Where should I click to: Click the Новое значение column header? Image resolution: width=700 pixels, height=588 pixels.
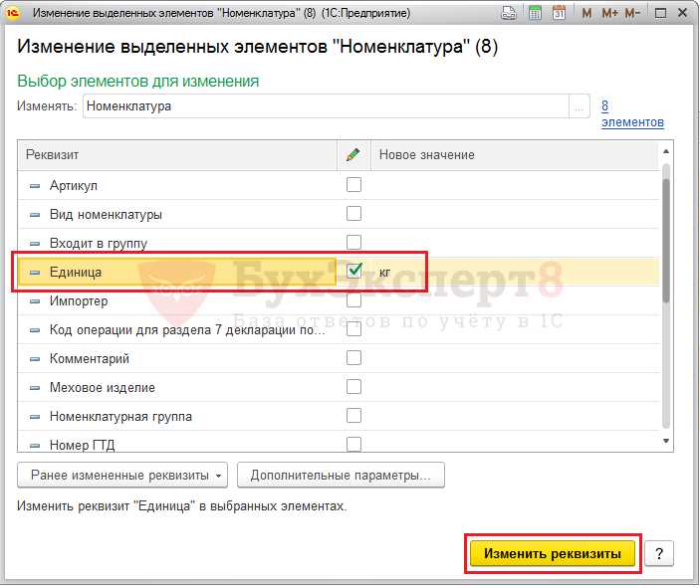coord(514,155)
